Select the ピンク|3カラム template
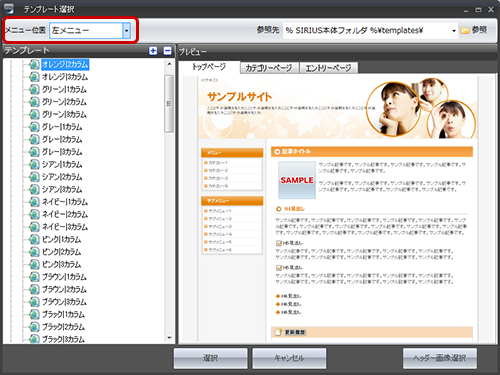This screenshot has height=375, width=500. (62, 264)
